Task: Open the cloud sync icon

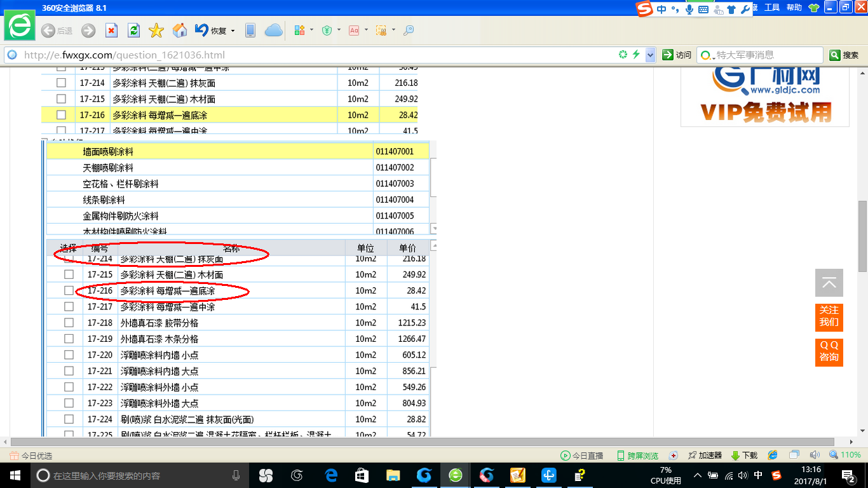Action: click(273, 30)
